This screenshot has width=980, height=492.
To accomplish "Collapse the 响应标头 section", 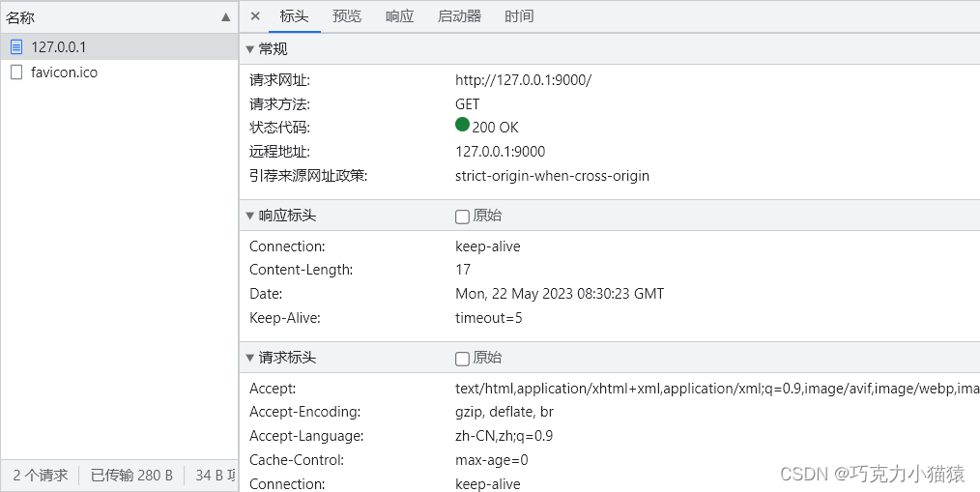I will pyautogui.click(x=250, y=216).
